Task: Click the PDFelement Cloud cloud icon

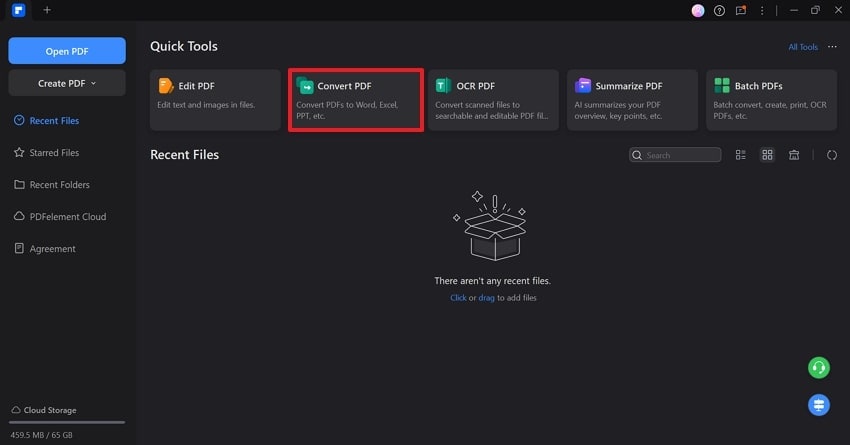Action: pyautogui.click(x=19, y=216)
